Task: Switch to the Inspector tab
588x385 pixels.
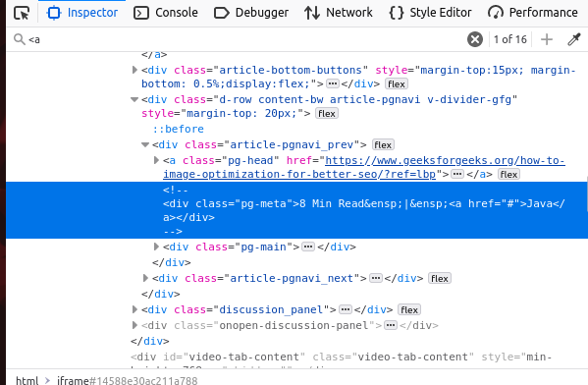Action: 82,13
